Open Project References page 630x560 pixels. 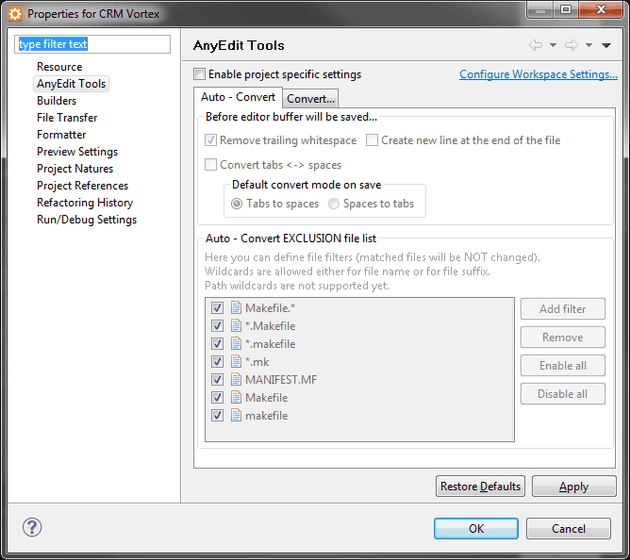click(x=82, y=186)
